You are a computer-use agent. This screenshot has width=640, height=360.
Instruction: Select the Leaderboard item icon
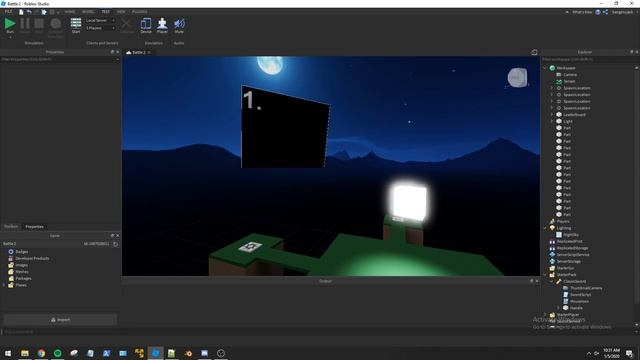click(559, 115)
